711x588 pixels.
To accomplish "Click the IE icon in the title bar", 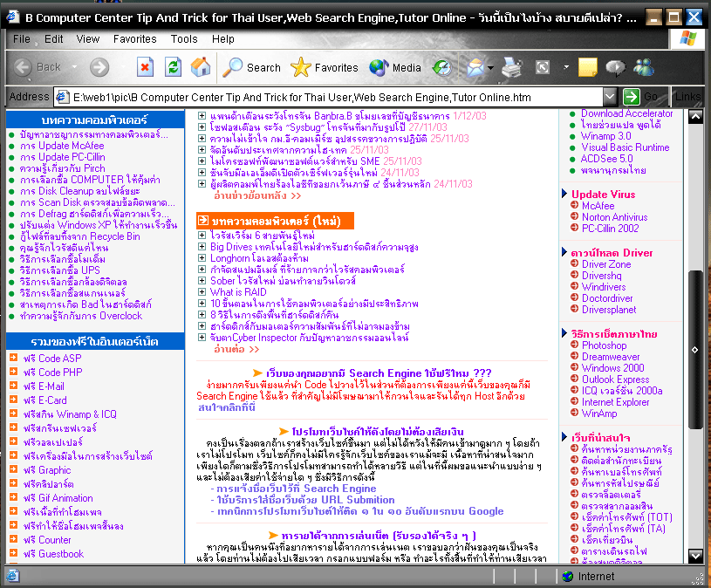I will click(12, 17).
